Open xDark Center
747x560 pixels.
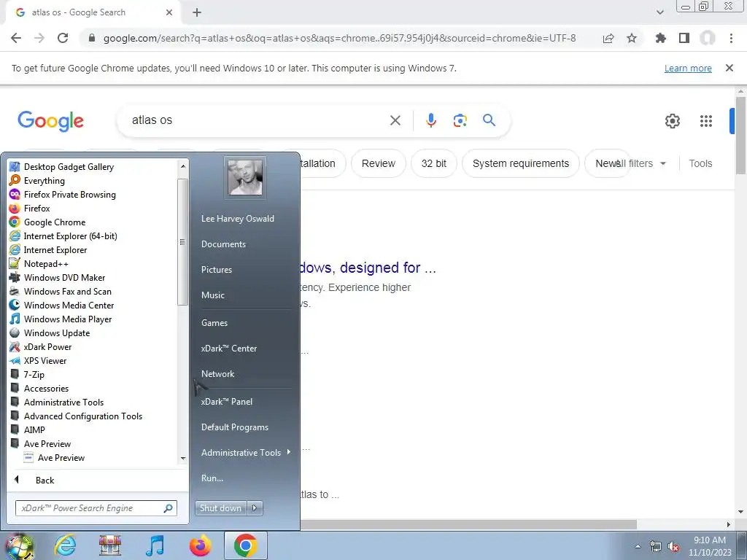[228, 348]
